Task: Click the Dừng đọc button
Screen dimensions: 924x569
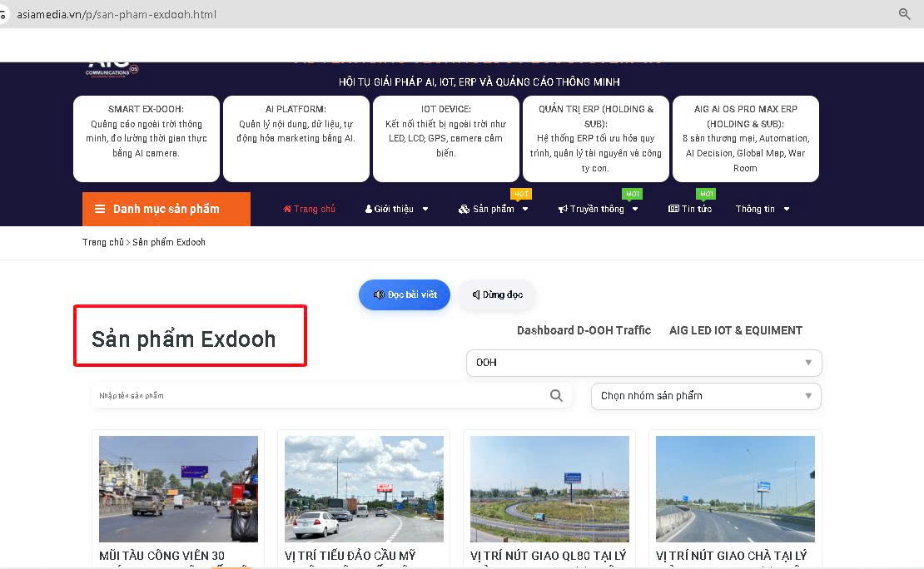Action: click(497, 294)
